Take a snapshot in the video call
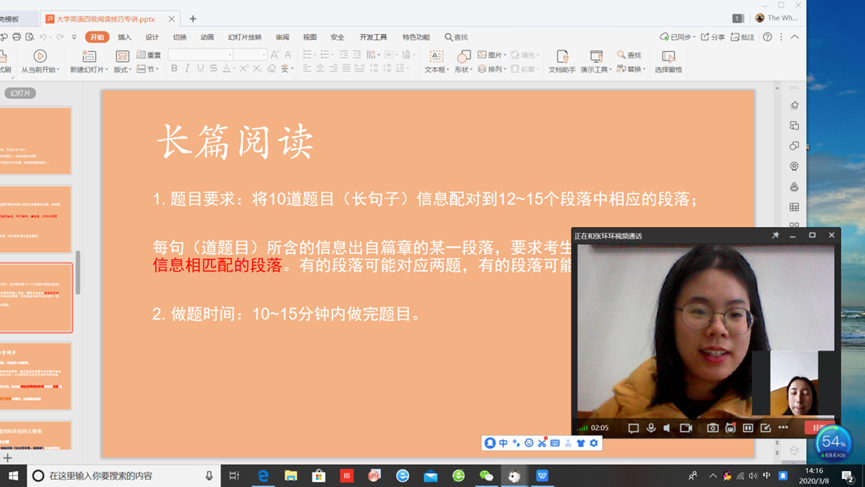The image size is (865, 487). 712,428
